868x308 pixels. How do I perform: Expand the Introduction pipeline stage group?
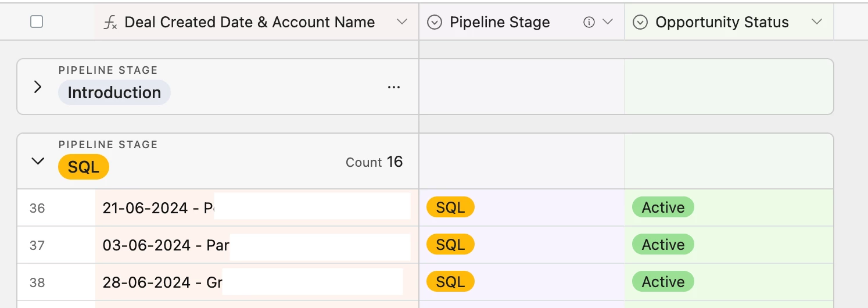click(38, 87)
